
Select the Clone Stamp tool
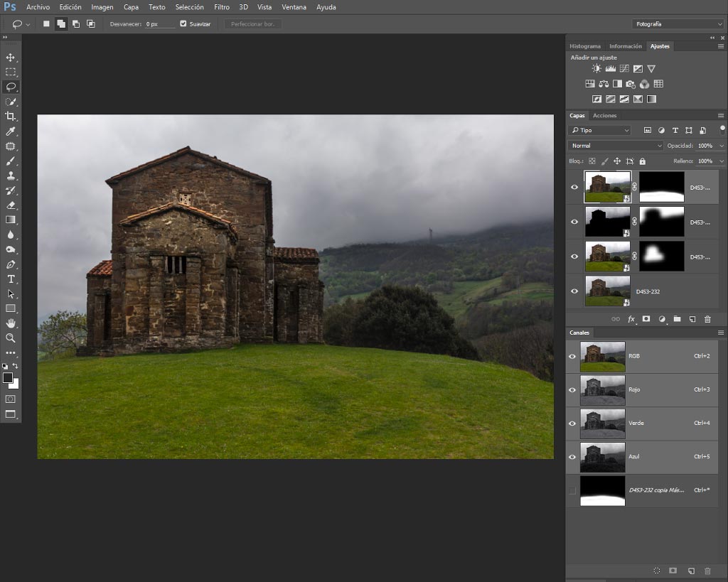coord(10,176)
